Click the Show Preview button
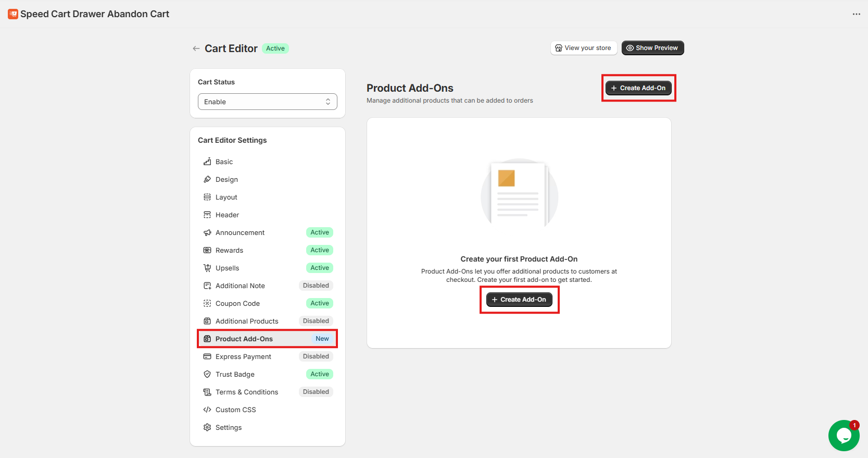 (x=652, y=48)
